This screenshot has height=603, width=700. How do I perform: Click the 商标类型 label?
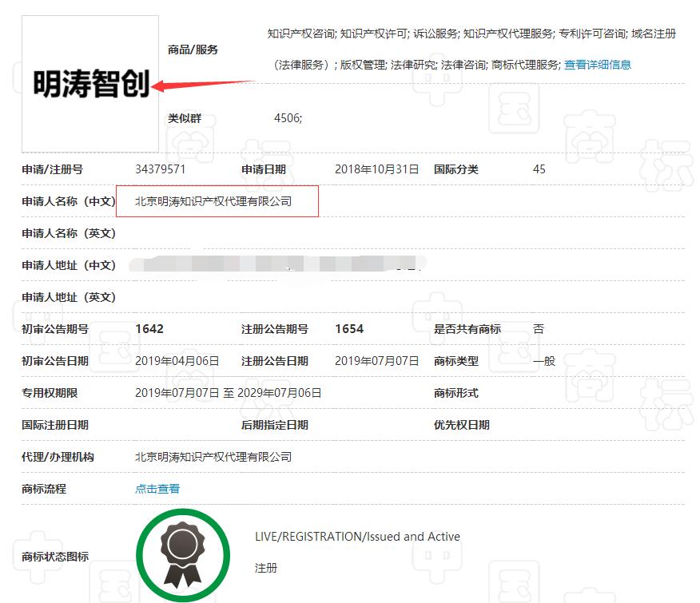coord(455,361)
